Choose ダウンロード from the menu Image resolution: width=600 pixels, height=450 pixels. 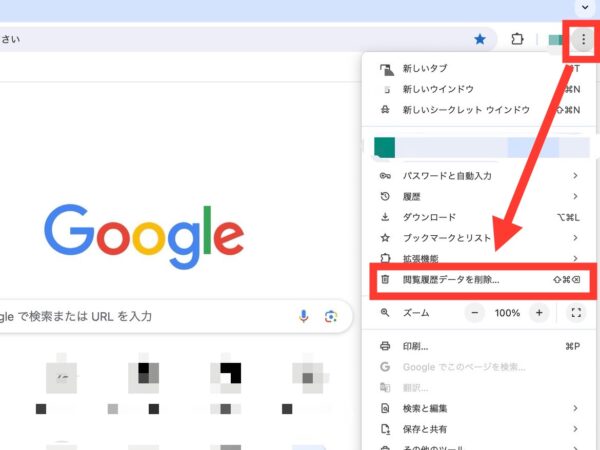pyautogui.click(x=479, y=217)
